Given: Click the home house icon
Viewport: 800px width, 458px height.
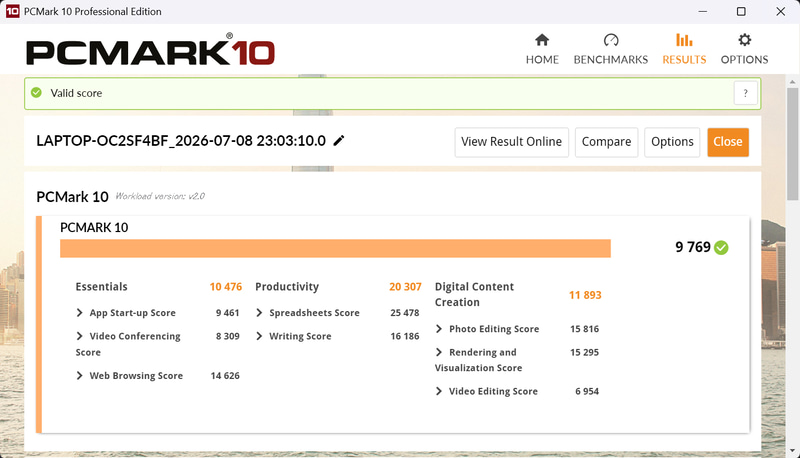Looking at the screenshot, I should (542, 40).
